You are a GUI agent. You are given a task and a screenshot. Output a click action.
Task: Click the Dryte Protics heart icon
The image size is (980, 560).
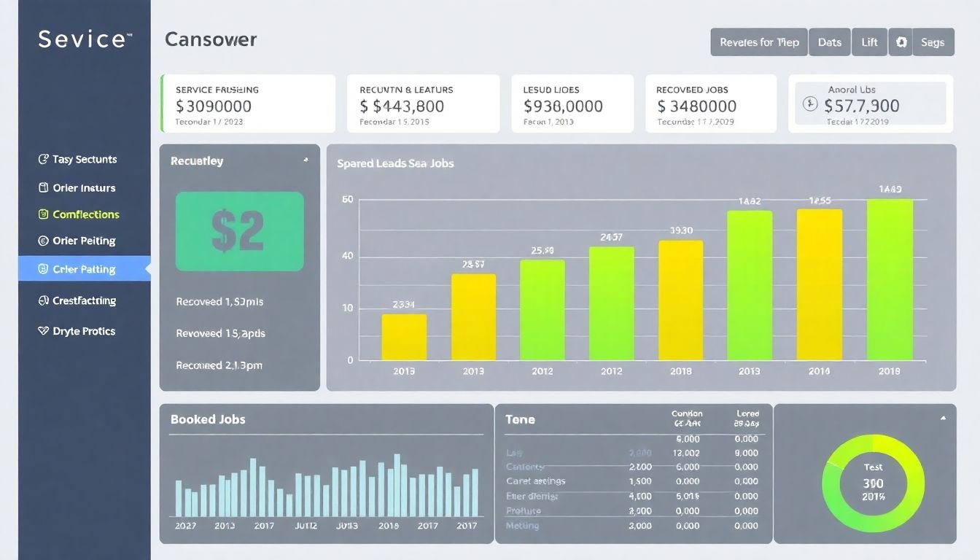pyautogui.click(x=43, y=331)
